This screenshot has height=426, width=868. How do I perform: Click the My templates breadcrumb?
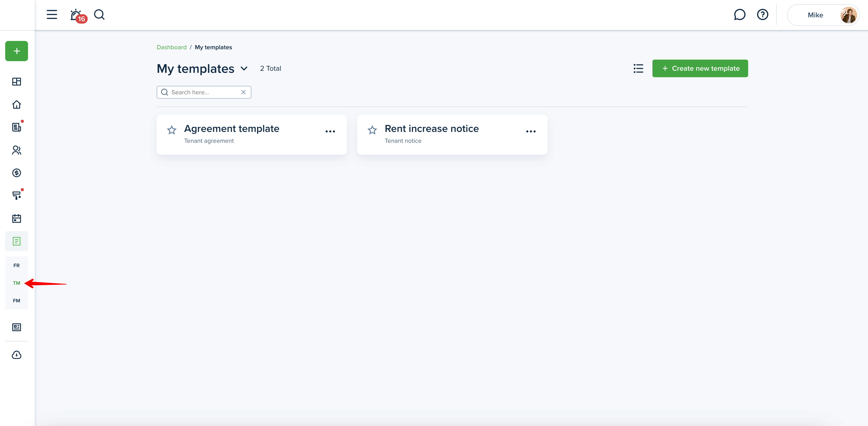(x=213, y=47)
